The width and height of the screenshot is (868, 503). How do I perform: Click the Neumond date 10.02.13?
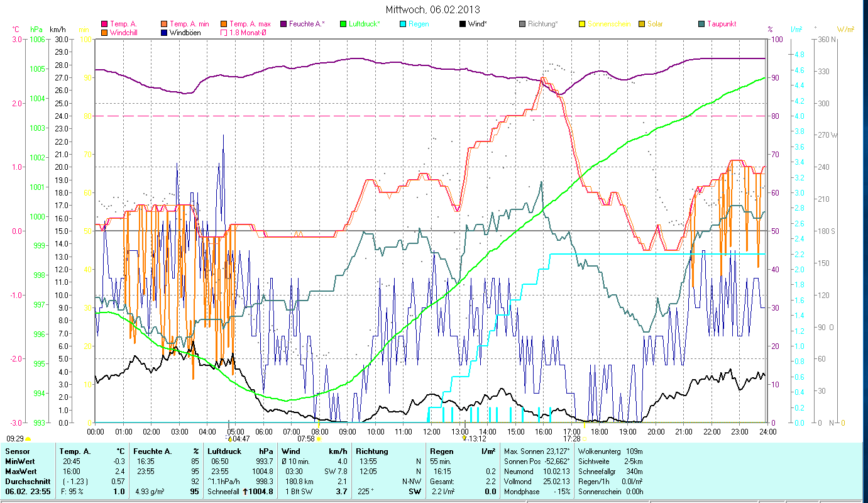pyautogui.click(x=555, y=472)
